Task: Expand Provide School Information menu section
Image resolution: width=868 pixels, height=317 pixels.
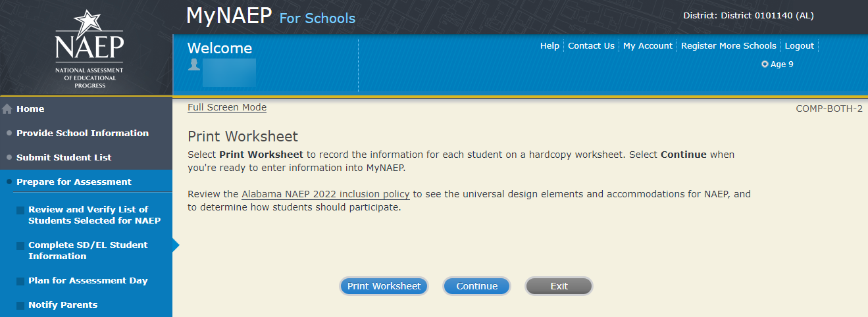Action: [82, 134]
